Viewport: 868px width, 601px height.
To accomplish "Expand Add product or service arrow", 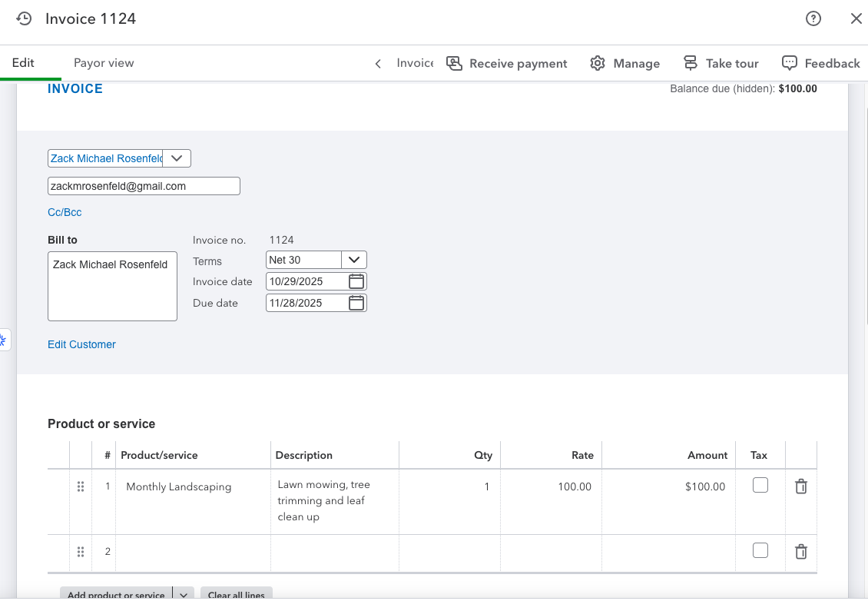I will (x=183, y=594).
